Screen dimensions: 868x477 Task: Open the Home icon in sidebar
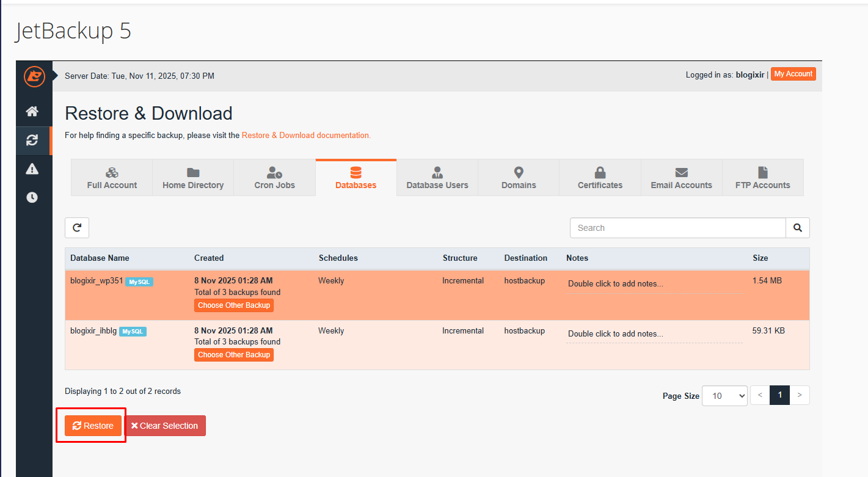click(32, 111)
